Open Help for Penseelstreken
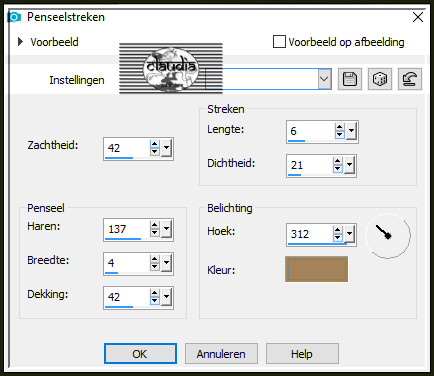The width and height of the screenshot is (434, 376). (x=302, y=354)
